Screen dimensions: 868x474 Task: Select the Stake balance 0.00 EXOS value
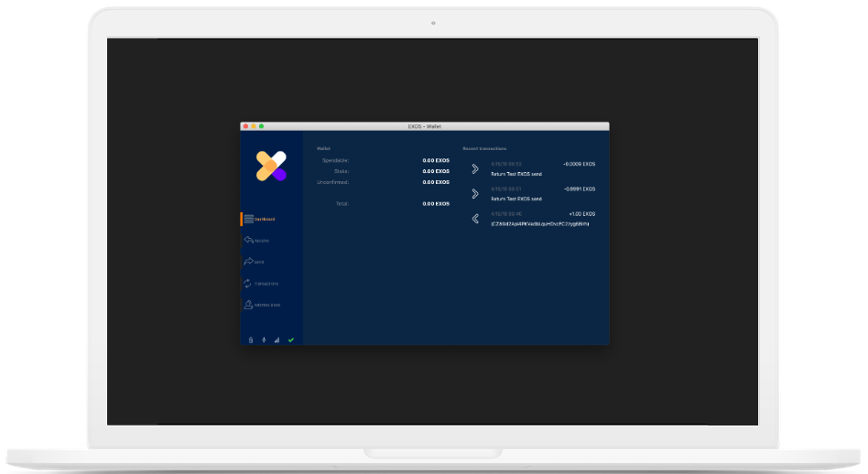point(436,171)
